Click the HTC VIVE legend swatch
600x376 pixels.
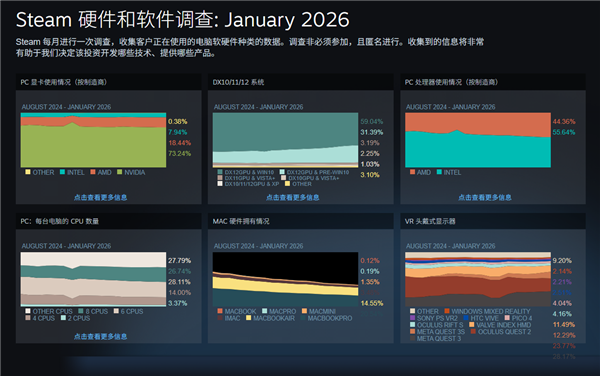466,318
